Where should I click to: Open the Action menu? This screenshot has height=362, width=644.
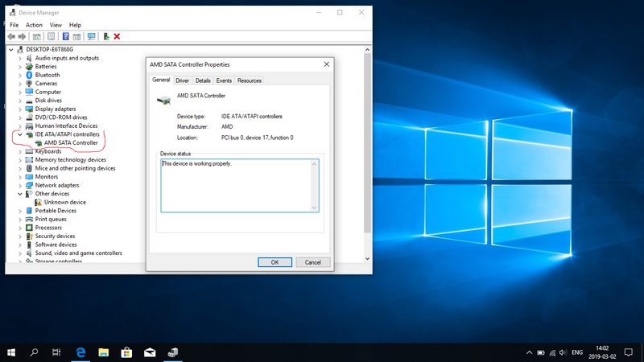(x=34, y=25)
